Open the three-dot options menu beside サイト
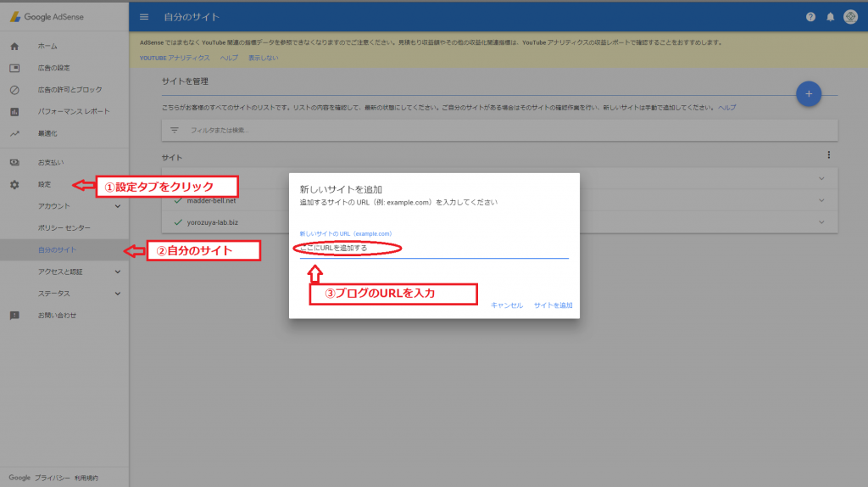This screenshot has height=487, width=868. [828, 155]
